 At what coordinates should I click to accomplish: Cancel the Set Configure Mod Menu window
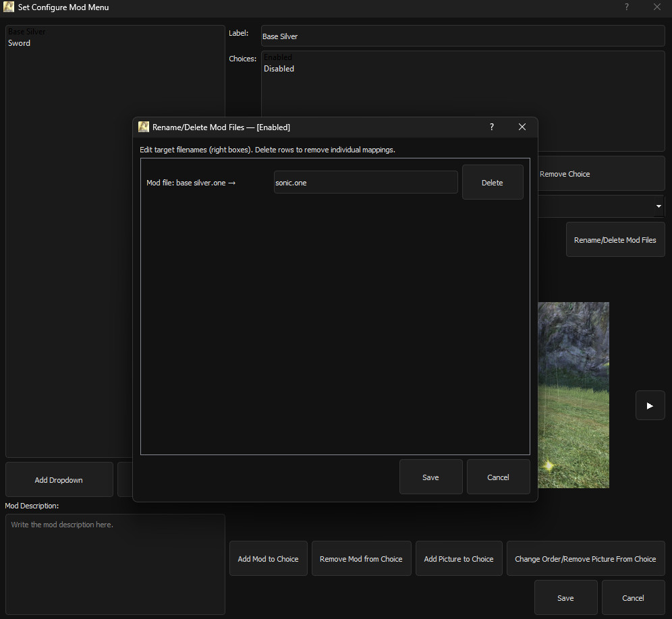click(633, 597)
